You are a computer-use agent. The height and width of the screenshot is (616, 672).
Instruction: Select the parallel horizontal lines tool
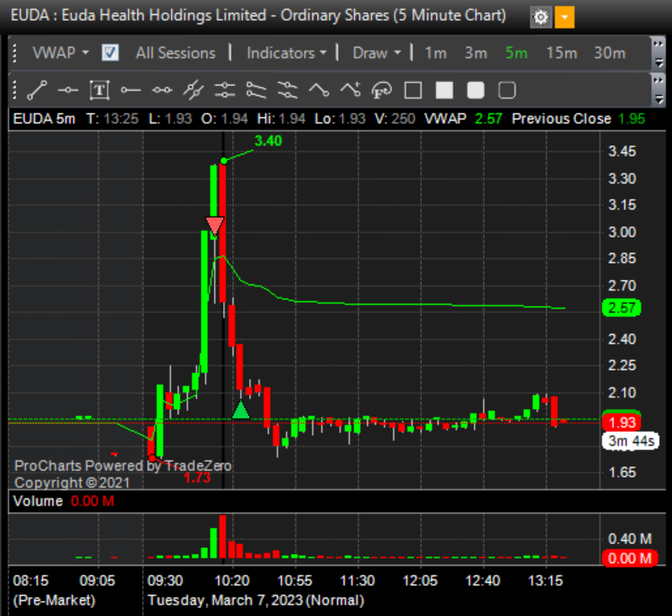(x=225, y=90)
